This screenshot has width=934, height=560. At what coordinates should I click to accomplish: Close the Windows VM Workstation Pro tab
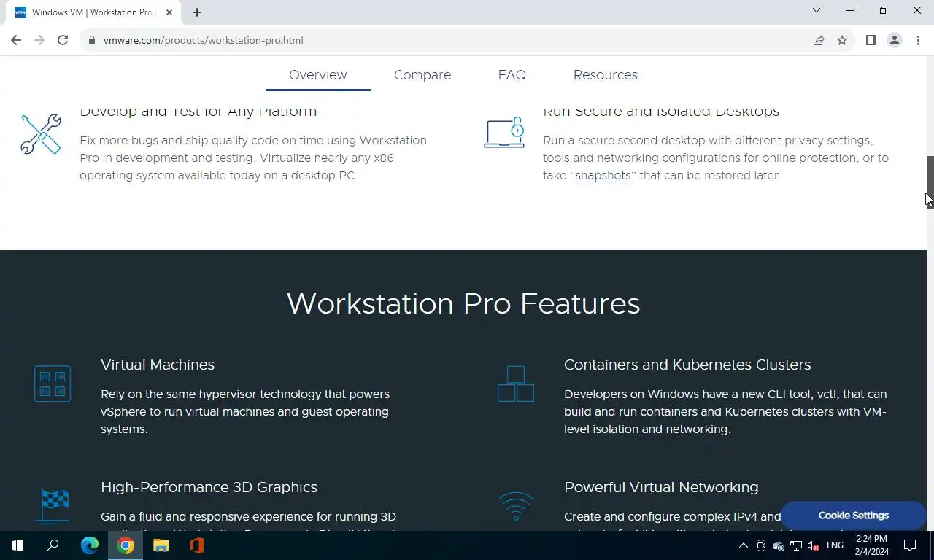(170, 12)
